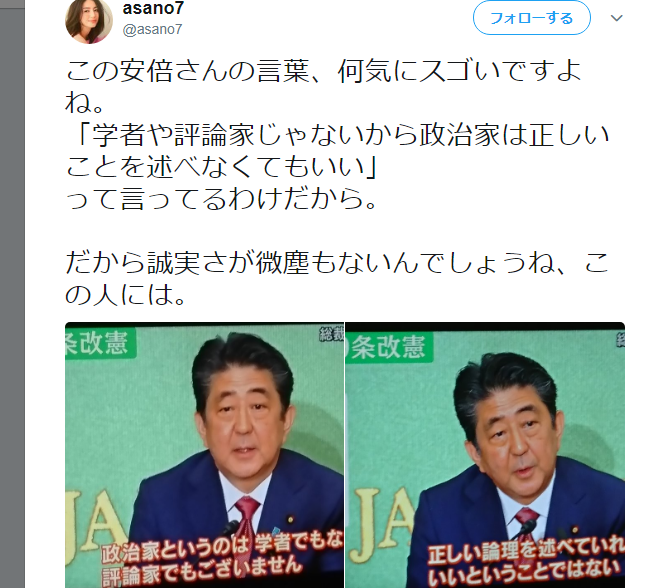Click the final line の人には。

click(126, 295)
